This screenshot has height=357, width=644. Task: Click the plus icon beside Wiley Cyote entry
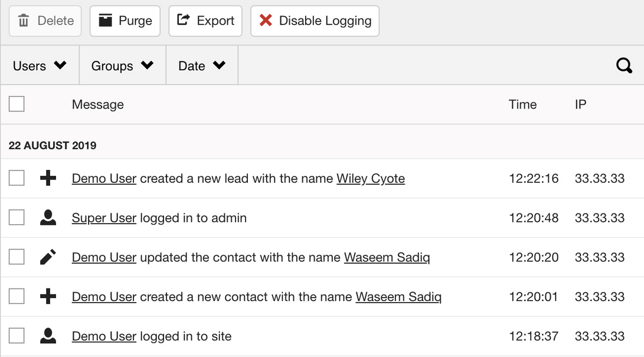(x=48, y=178)
